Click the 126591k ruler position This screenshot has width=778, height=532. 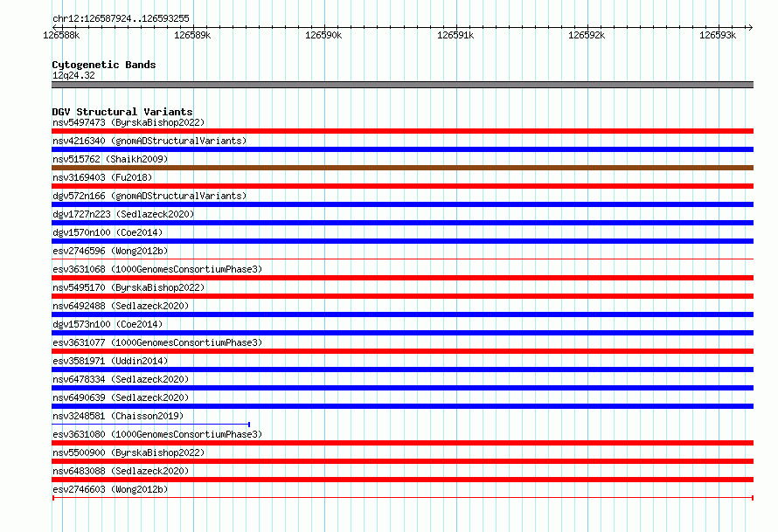pyautogui.click(x=455, y=35)
